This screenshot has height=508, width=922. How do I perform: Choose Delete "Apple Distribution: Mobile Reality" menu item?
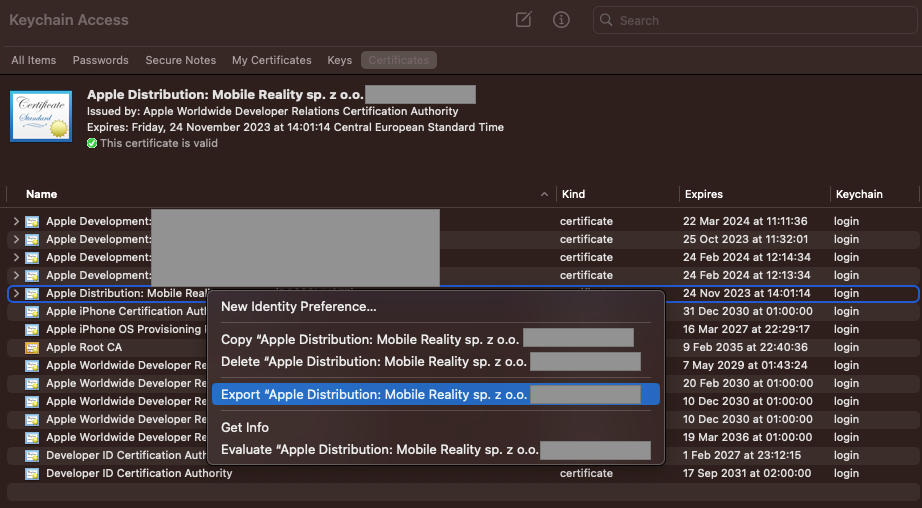tap(436, 362)
